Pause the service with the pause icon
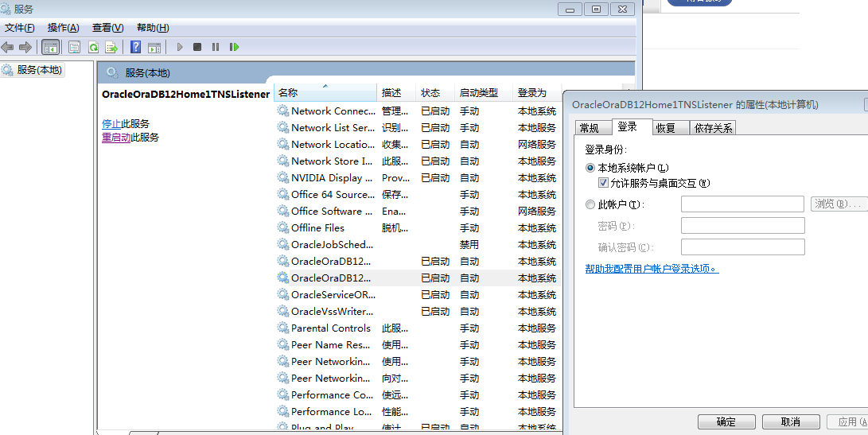 [x=216, y=48]
